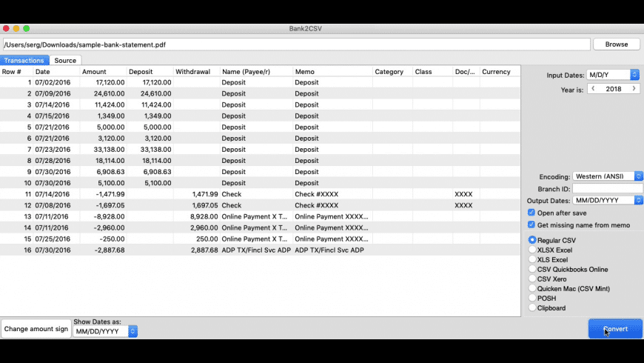
Task: Click amount 3,120.00 in row 6
Action: pyautogui.click(x=111, y=138)
